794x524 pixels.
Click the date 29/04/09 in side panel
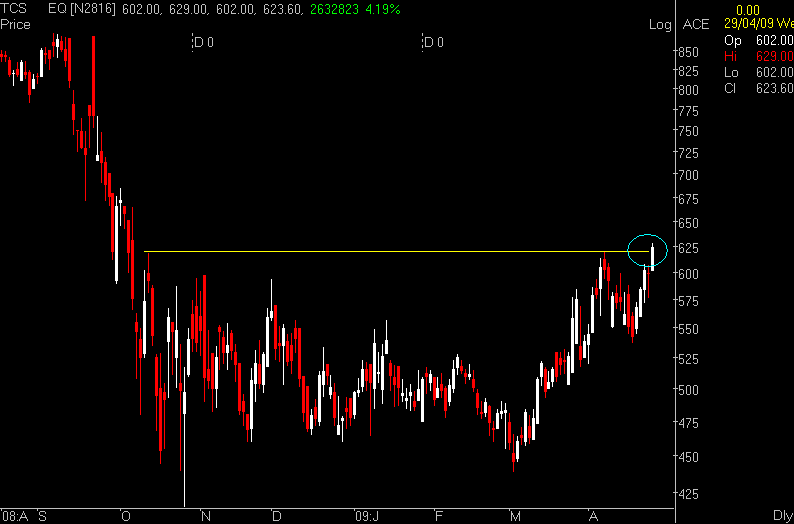point(747,24)
